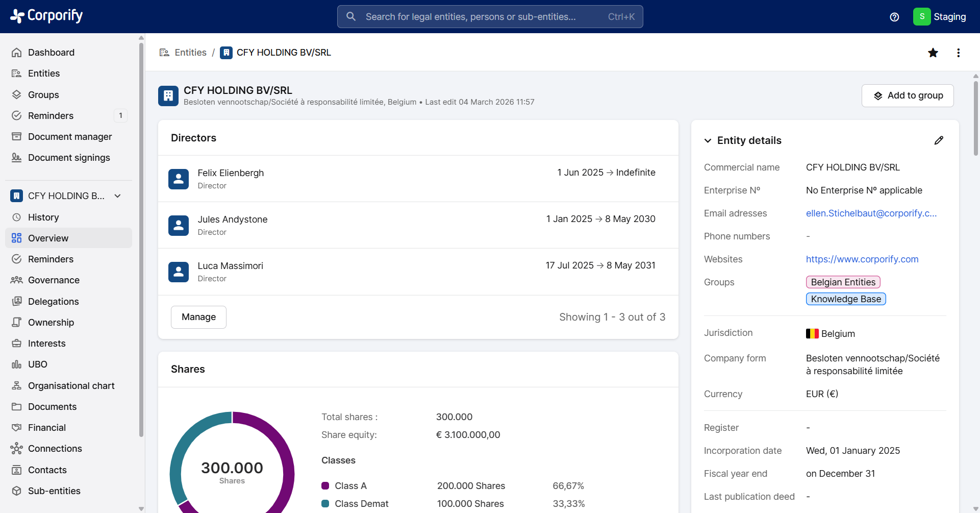Click the Luca Massimori director avatar icon
980x513 pixels.
click(179, 272)
